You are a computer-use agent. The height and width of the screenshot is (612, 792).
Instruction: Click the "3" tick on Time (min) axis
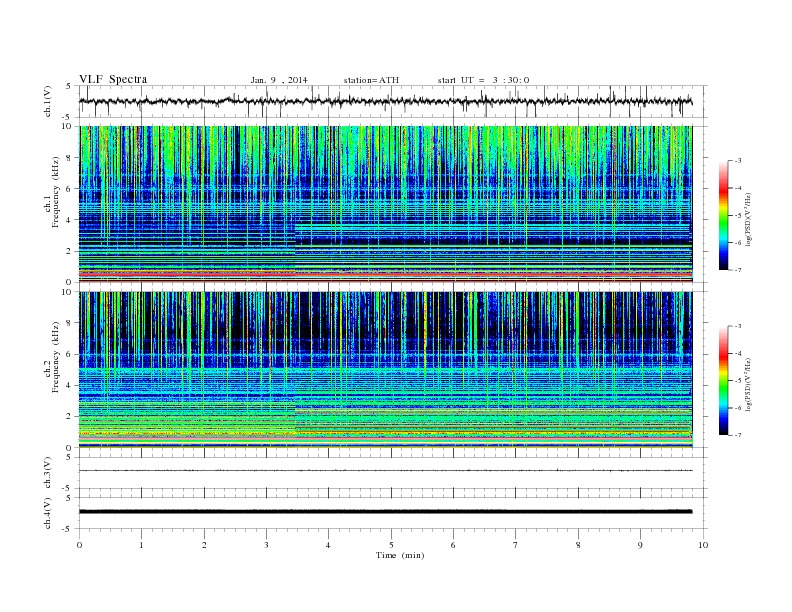pyautogui.click(x=266, y=545)
